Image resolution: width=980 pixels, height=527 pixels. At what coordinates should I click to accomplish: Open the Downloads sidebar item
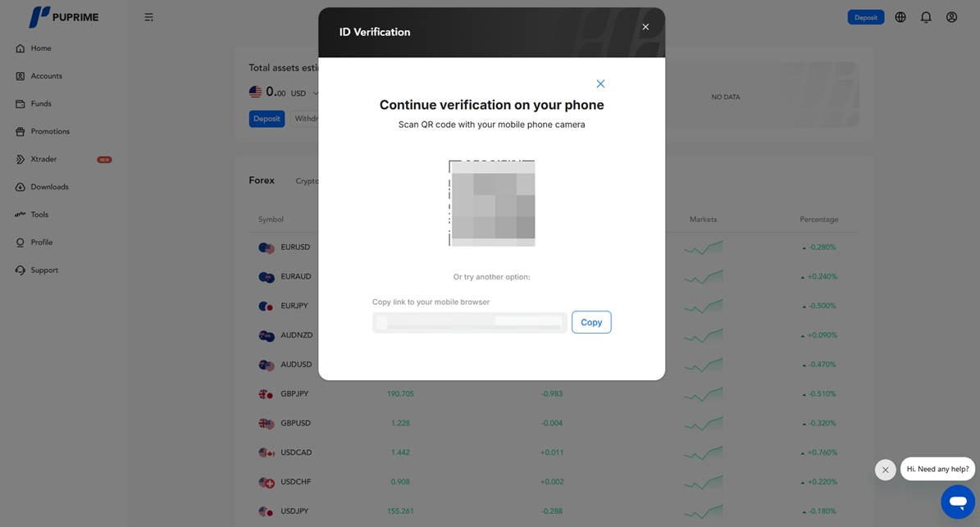(x=49, y=187)
